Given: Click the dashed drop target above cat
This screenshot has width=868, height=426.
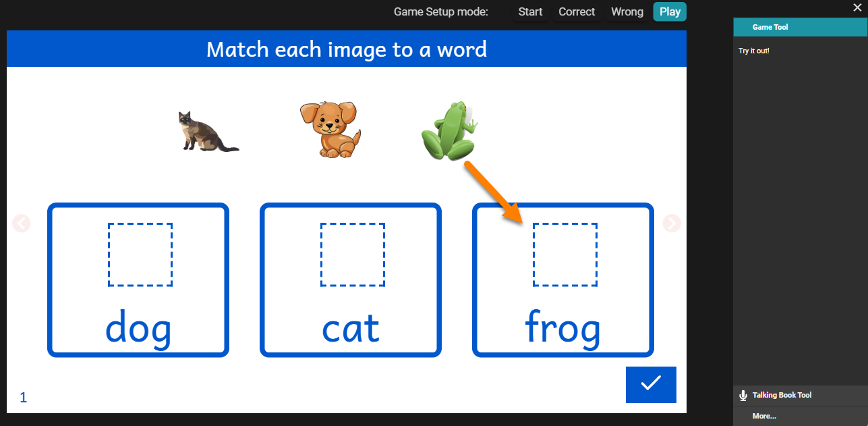Looking at the screenshot, I should coord(353,255).
